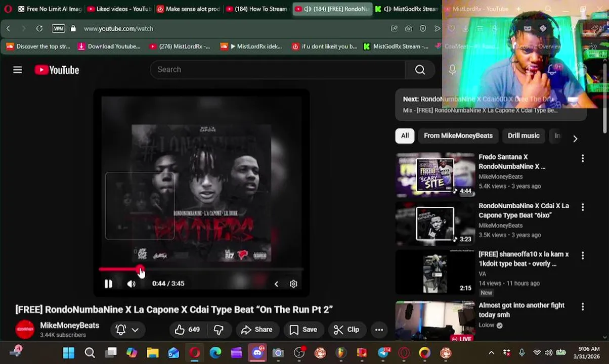
Task: Click the site padlock security icon
Action: pos(73,28)
